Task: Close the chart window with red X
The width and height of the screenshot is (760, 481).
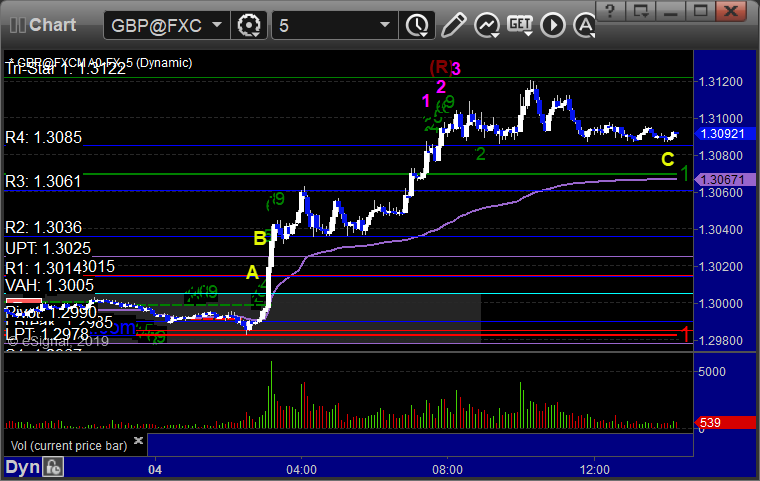Action: pyautogui.click(x=731, y=10)
